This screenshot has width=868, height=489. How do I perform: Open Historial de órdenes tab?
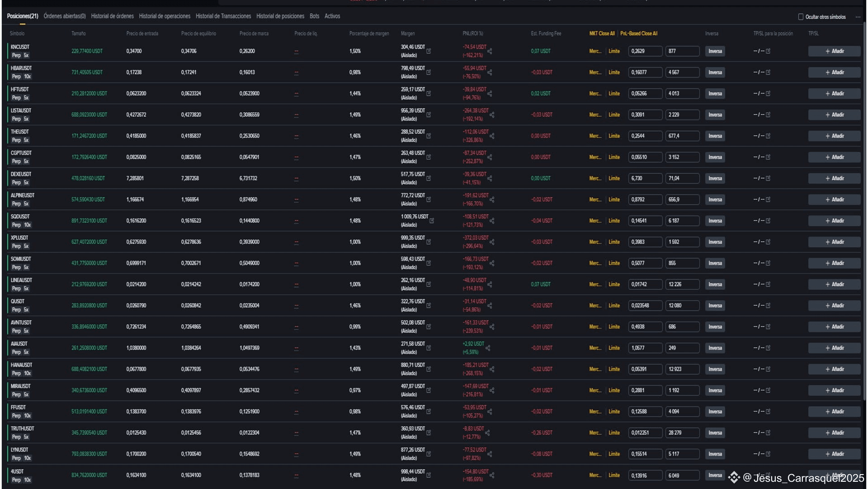tap(112, 16)
